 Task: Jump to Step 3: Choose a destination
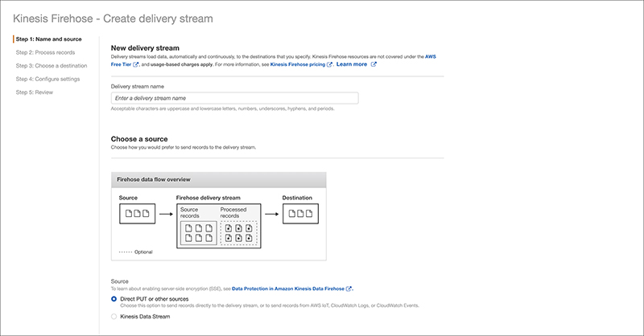click(50, 65)
